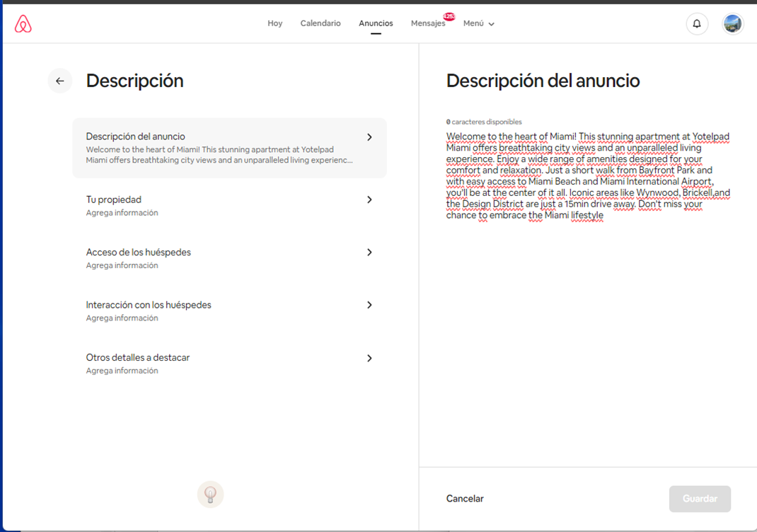This screenshot has width=757, height=532.
Task: Click 'Agrega información' under Acceso de los huéspedes
Action: pos(122,265)
